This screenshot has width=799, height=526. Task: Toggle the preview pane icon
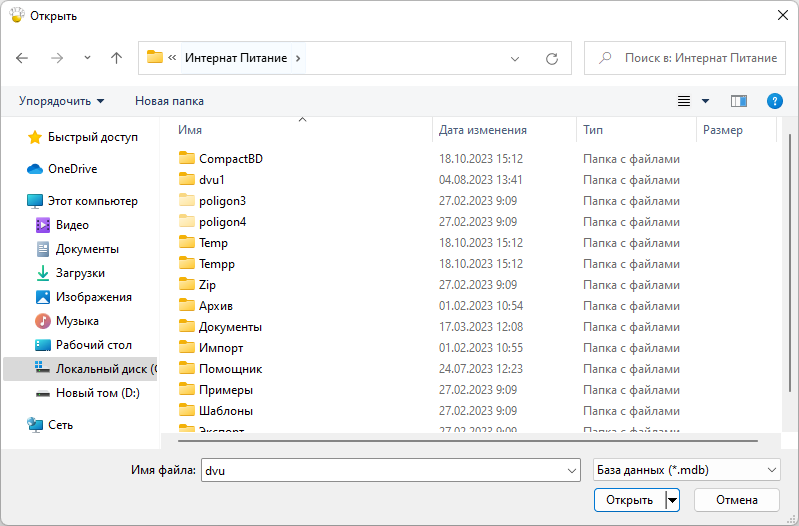click(739, 101)
